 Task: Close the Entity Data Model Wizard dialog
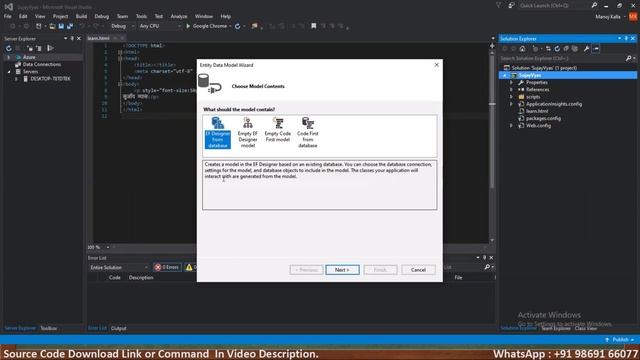pyautogui.click(x=436, y=65)
